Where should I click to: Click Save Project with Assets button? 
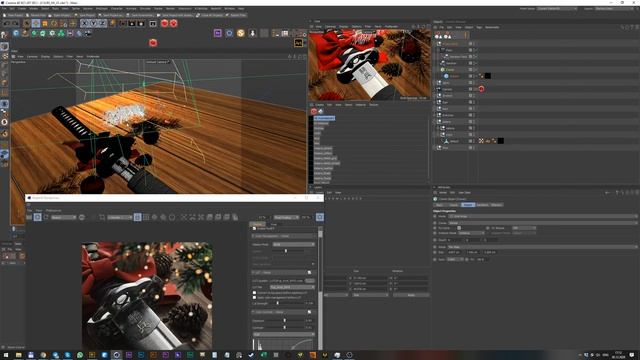click(176, 15)
